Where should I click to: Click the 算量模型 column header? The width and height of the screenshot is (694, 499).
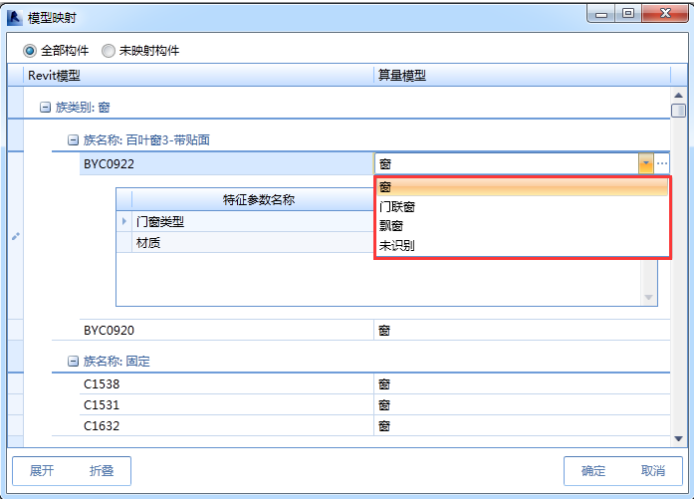pyautogui.click(x=522, y=76)
